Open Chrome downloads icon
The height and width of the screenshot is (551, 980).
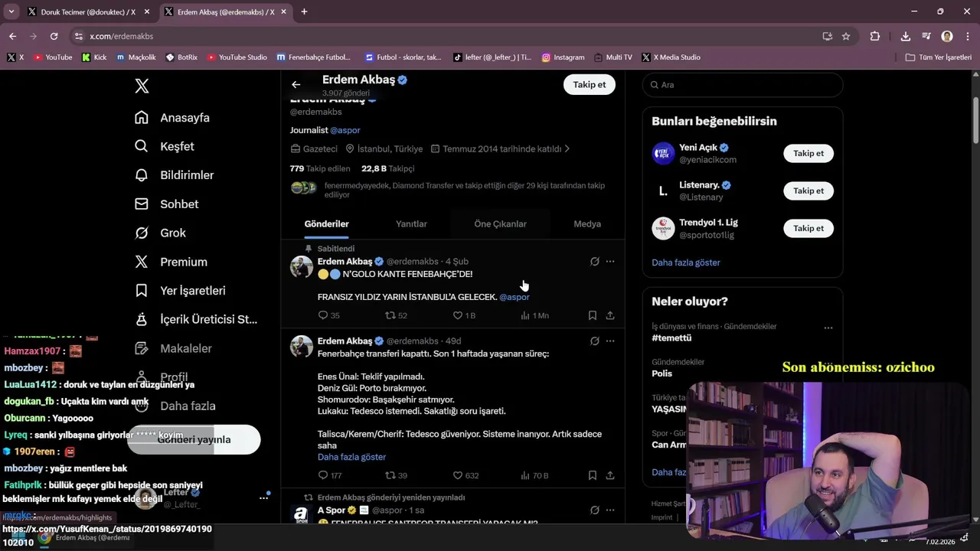pos(906,36)
